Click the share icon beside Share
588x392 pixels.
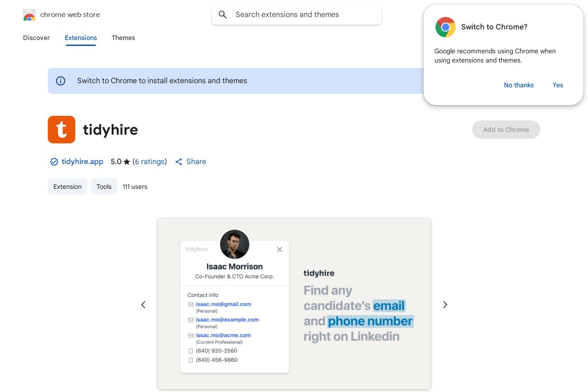(x=179, y=162)
